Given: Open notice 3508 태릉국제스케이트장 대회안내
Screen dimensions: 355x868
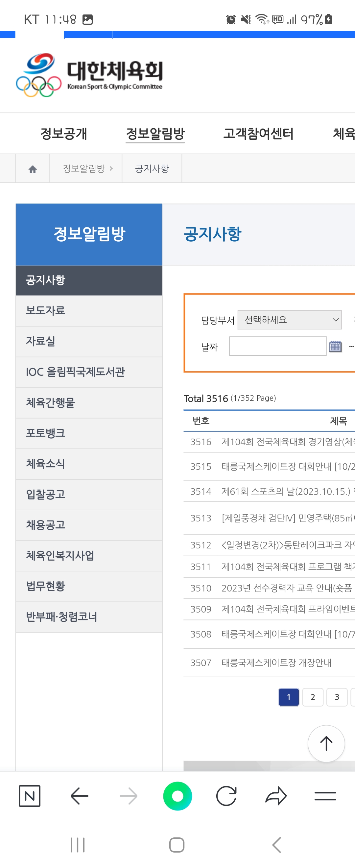Looking at the screenshot, I should [288, 634].
